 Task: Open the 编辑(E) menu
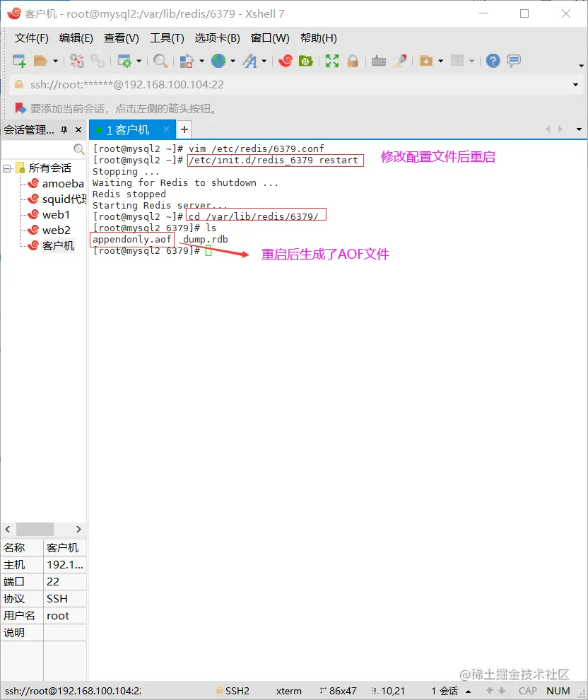[76, 38]
